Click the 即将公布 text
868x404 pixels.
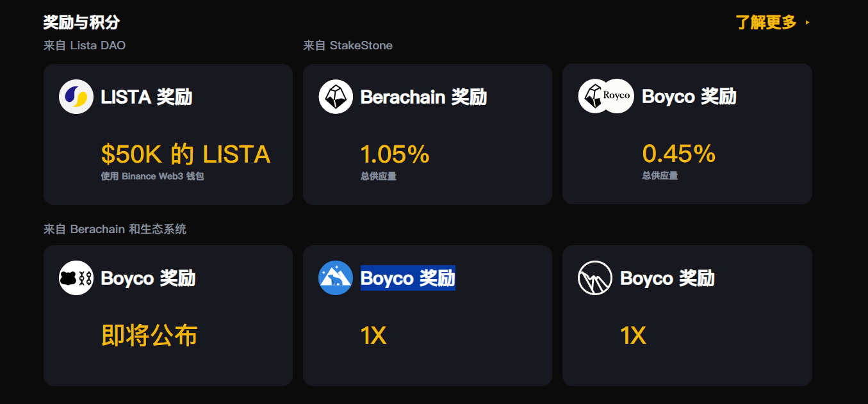(x=149, y=335)
